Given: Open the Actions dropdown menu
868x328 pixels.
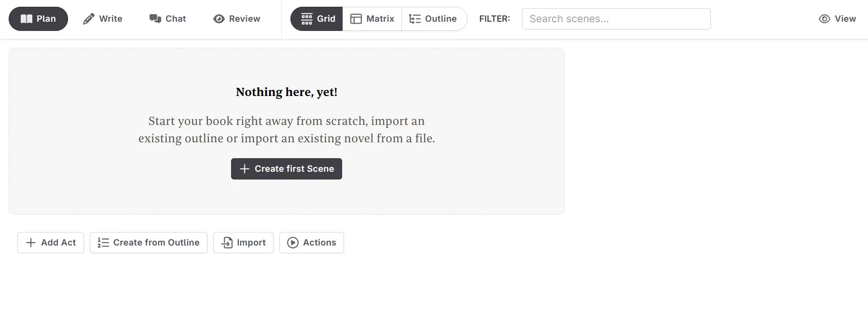Looking at the screenshot, I should coord(312,243).
